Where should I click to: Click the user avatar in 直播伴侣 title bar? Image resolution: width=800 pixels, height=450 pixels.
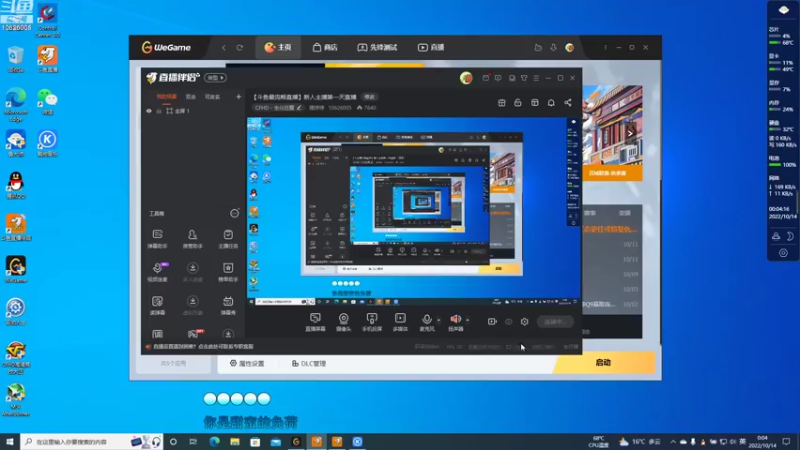point(466,78)
